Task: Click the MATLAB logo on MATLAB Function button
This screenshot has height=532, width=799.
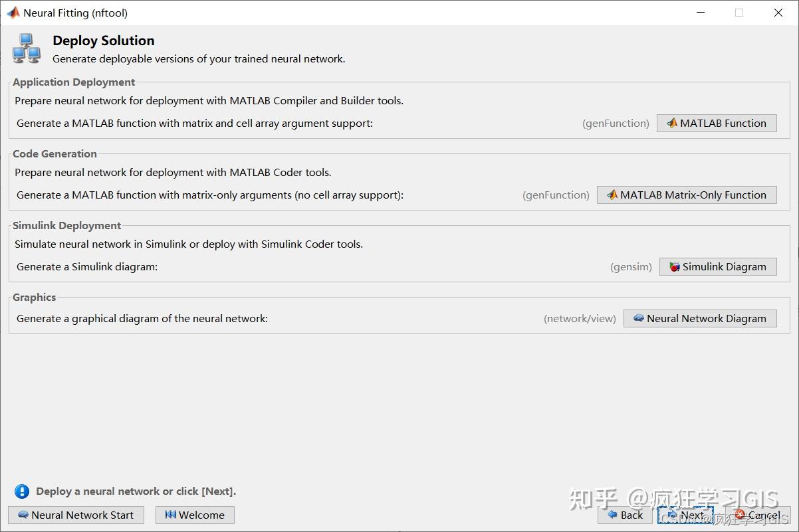Action: coord(672,123)
